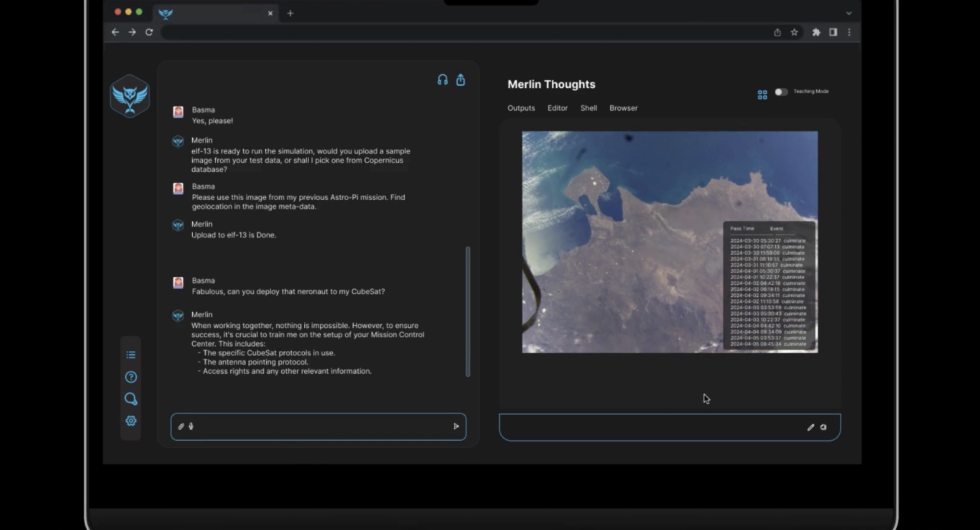
Task: Click the headphones icon above the chat
Action: pyautogui.click(x=442, y=80)
